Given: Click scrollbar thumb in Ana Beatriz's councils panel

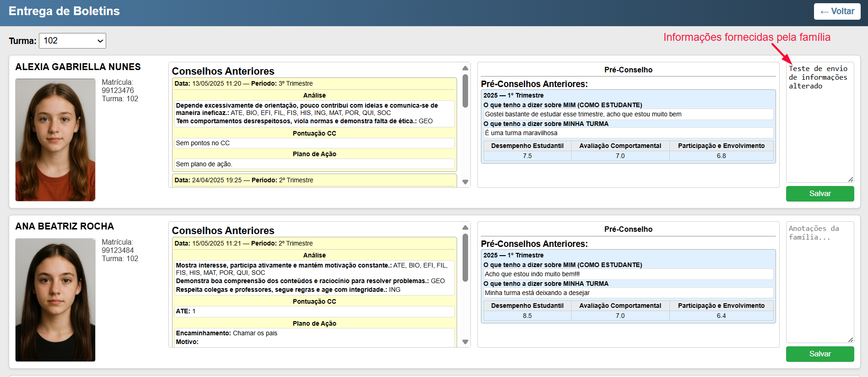Looking at the screenshot, I should tap(465, 257).
